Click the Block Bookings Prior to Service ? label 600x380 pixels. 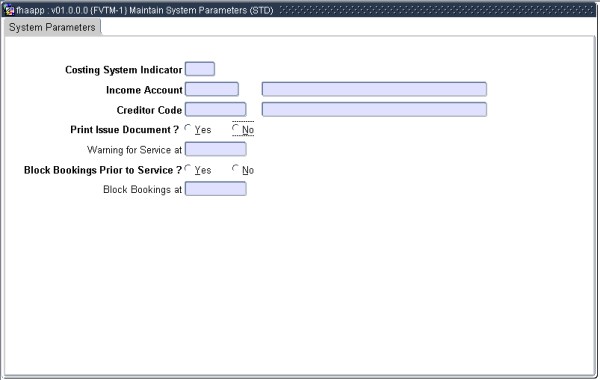103,170
